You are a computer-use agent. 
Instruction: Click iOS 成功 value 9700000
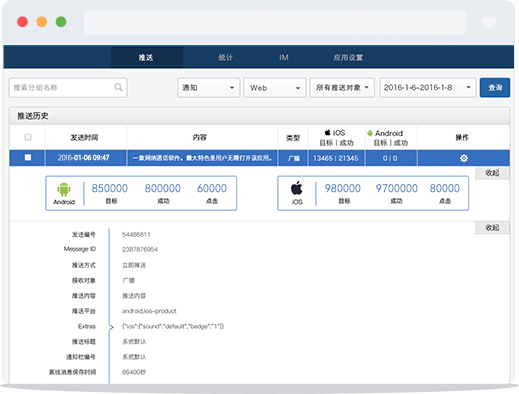396,188
